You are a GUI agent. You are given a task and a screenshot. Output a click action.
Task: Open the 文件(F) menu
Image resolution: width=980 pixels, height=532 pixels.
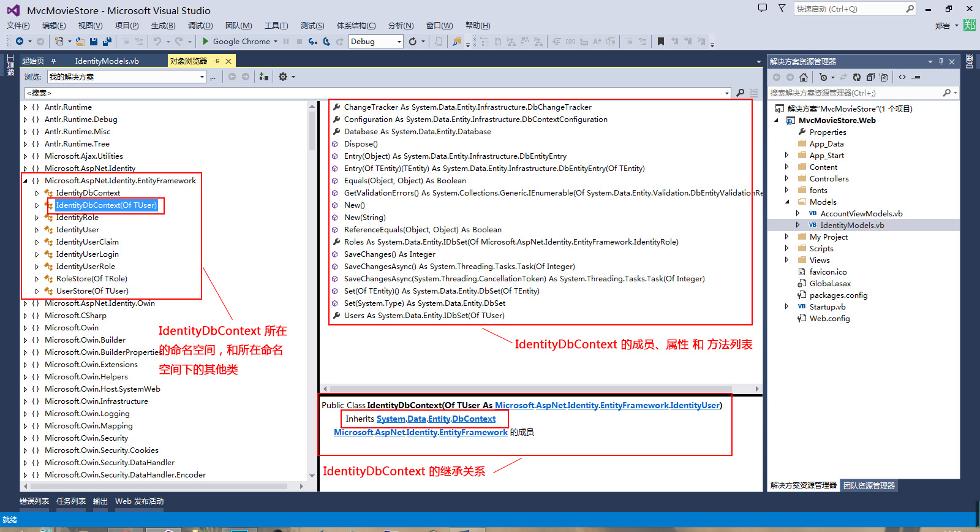18,25
